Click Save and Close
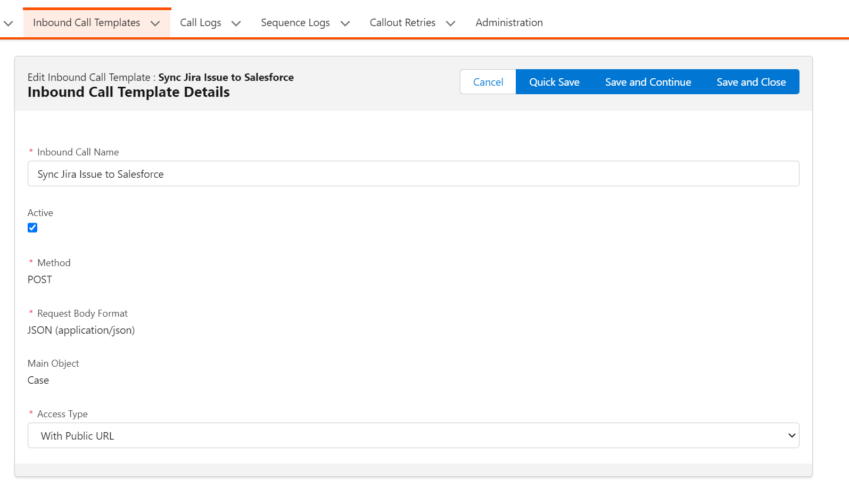This screenshot has width=849, height=504. pyautogui.click(x=751, y=82)
